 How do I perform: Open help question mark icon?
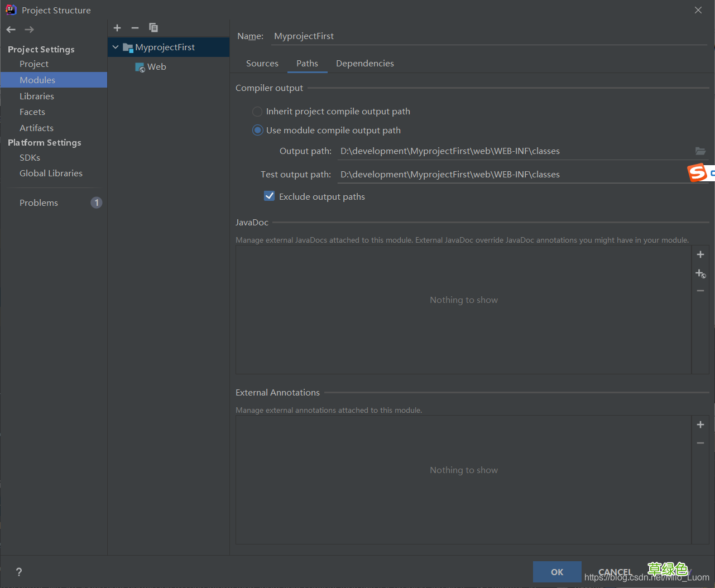(19, 572)
